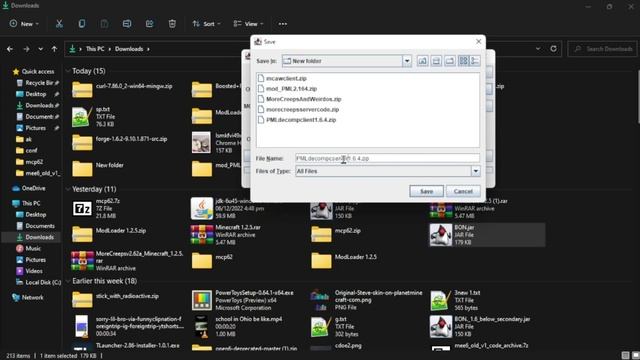Viewport: 640px width, 360px height.
Task: Go up one level in Explorer
Action: (x=54, y=49)
